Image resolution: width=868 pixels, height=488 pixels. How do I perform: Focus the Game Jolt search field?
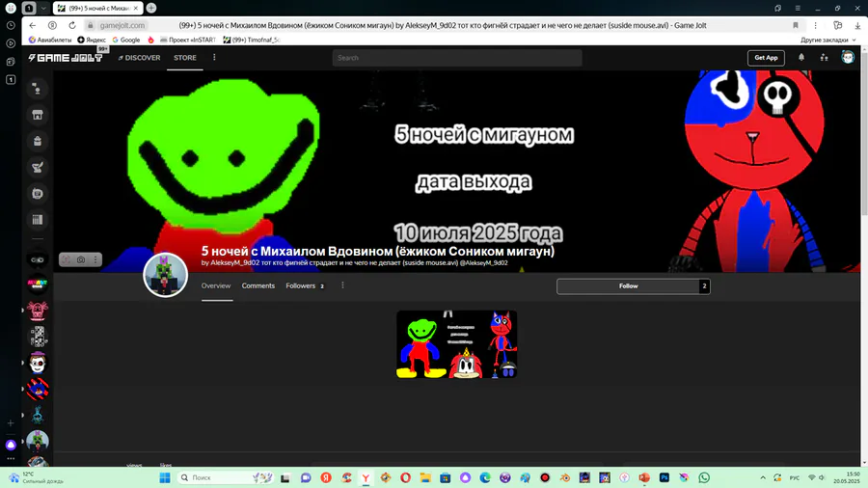(457, 58)
